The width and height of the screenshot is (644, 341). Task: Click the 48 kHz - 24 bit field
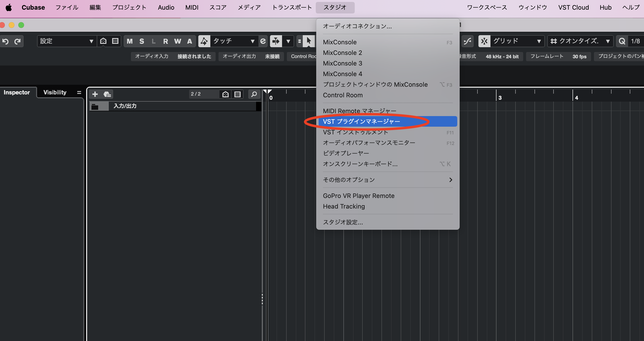[502, 57]
